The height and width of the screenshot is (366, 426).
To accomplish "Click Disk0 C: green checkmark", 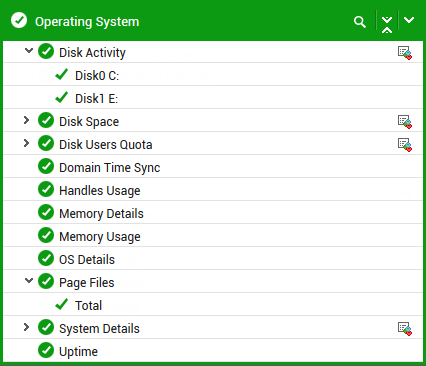I will click(x=62, y=74).
